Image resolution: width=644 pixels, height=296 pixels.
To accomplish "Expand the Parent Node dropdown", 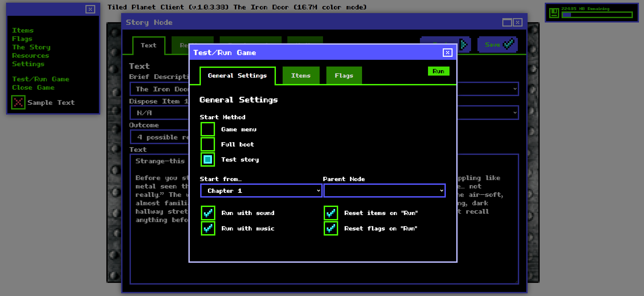I will (x=384, y=191).
